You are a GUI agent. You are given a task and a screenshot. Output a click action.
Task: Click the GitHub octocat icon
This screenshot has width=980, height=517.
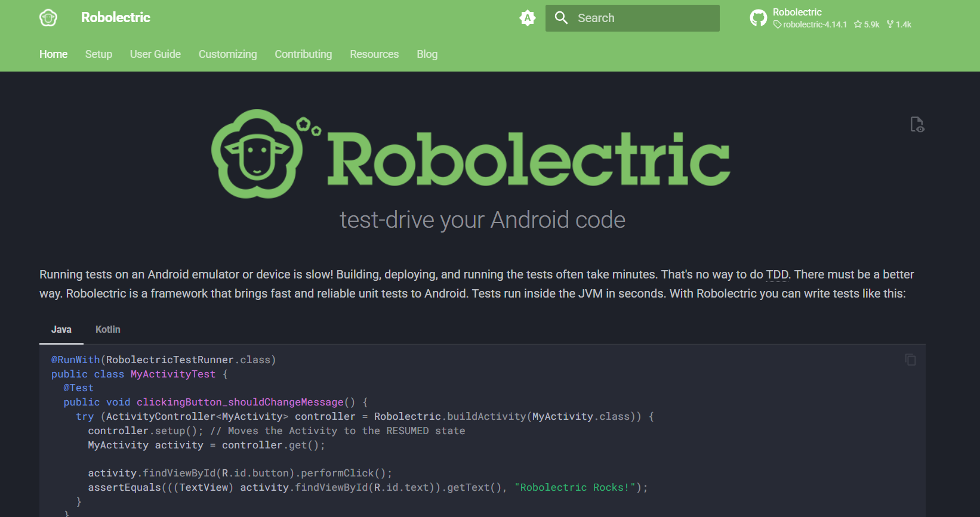coord(759,18)
